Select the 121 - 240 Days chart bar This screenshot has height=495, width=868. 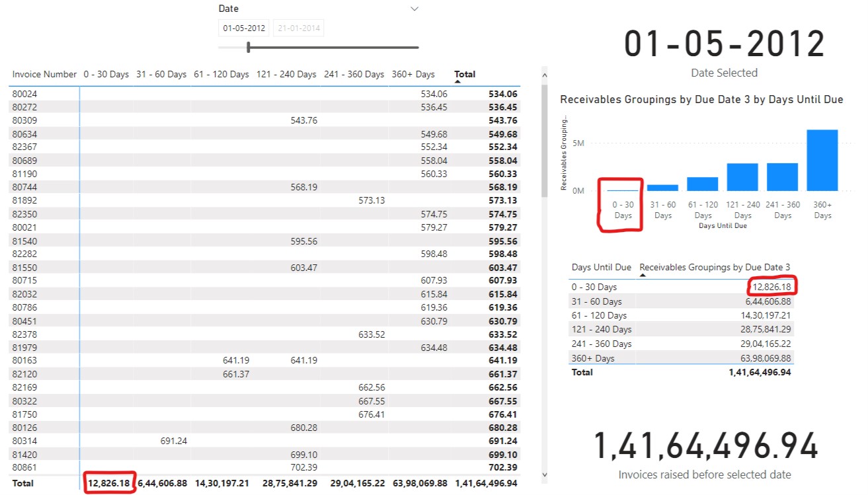(x=742, y=177)
